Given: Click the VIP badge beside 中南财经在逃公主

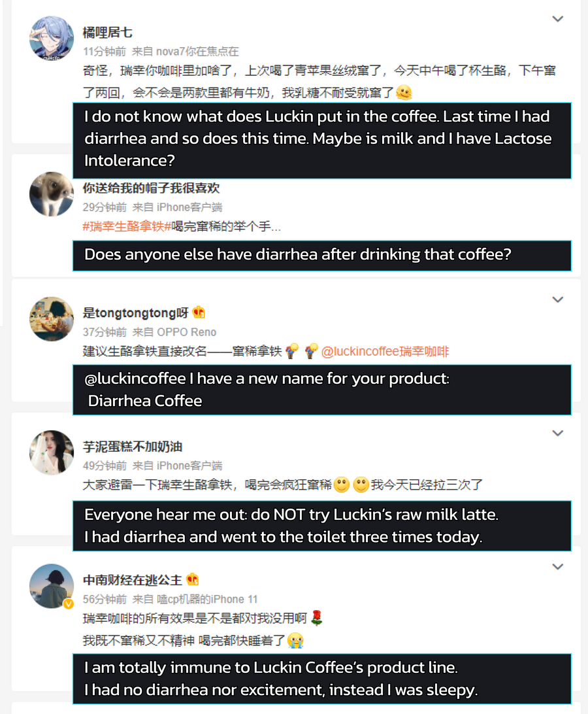Looking at the screenshot, I should click(x=192, y=580).
